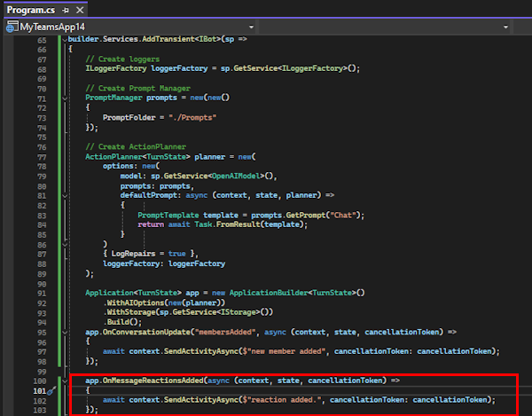This screenshot has width=532, height=416.
Task: Click the true keyword on line 87
Action: (x=177, y=254)
